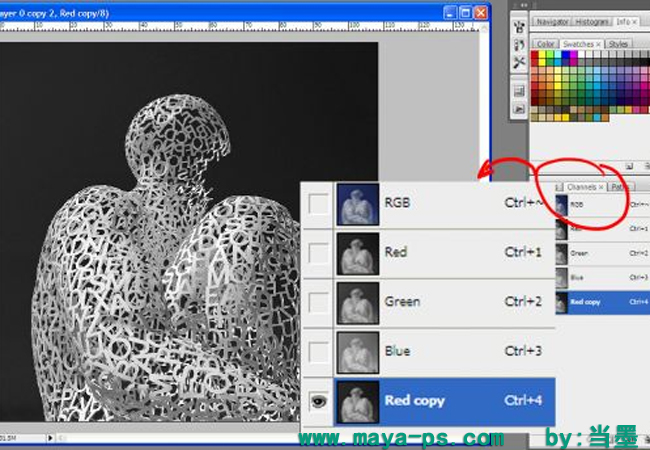Show Blue channel via eye box in enlarged inset
The width and height of the screenshot is (650, 450).
(318, 352)
